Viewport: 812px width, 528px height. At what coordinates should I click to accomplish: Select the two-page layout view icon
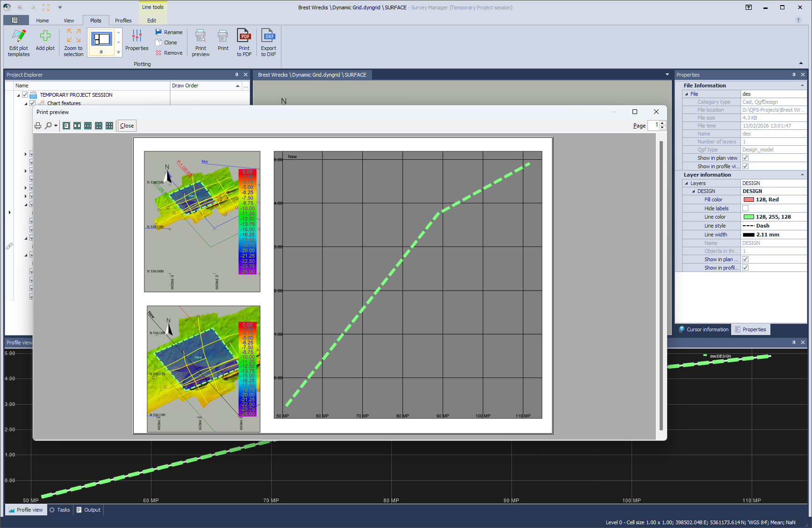(77, 126)
